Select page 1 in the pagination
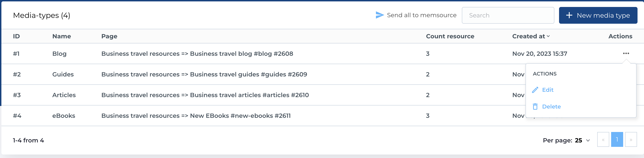This screenshot has height=158, width=644. click(617, 140)
